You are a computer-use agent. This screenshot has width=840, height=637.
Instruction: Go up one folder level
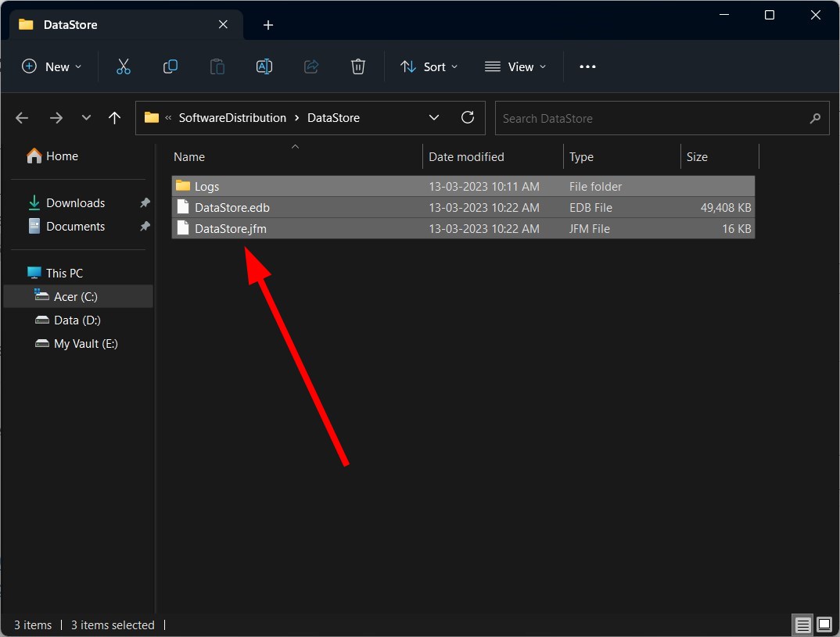point(115,118)
